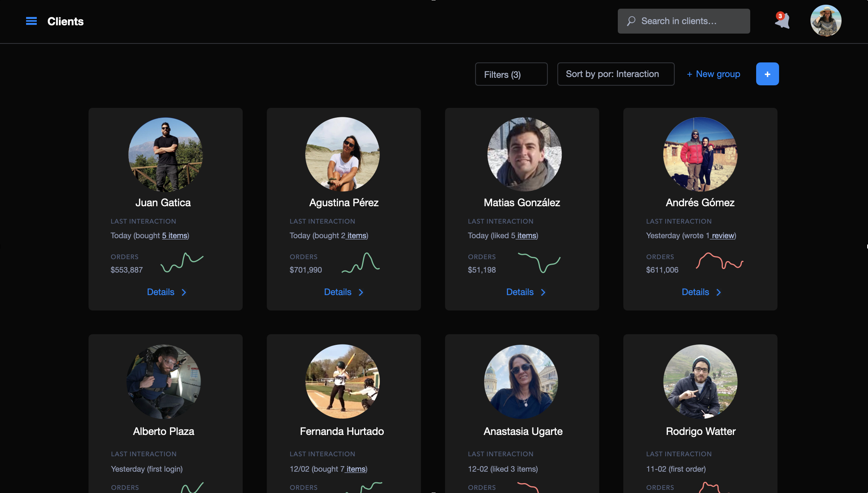The width and height of the screenshot is (868, 493).
Task: Select Fernanda Hurtado's profile photo
Action: 342,382
